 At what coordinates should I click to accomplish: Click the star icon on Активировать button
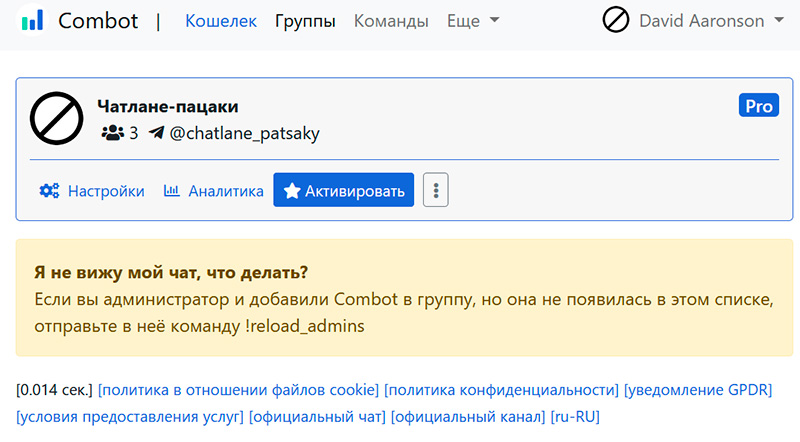(291, 191)
